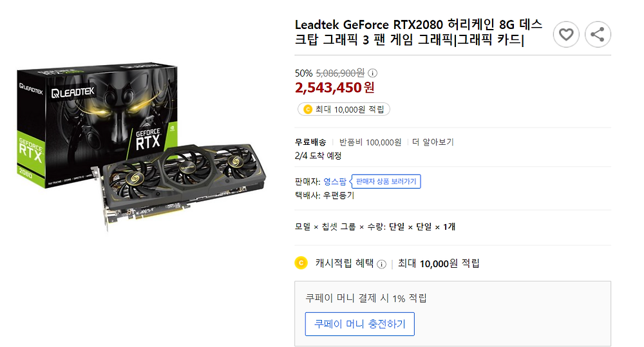Viewport: 644px width, 347px height.
Task: Click info icon beside 캐시적립 혜택
Action: (381, 264)
